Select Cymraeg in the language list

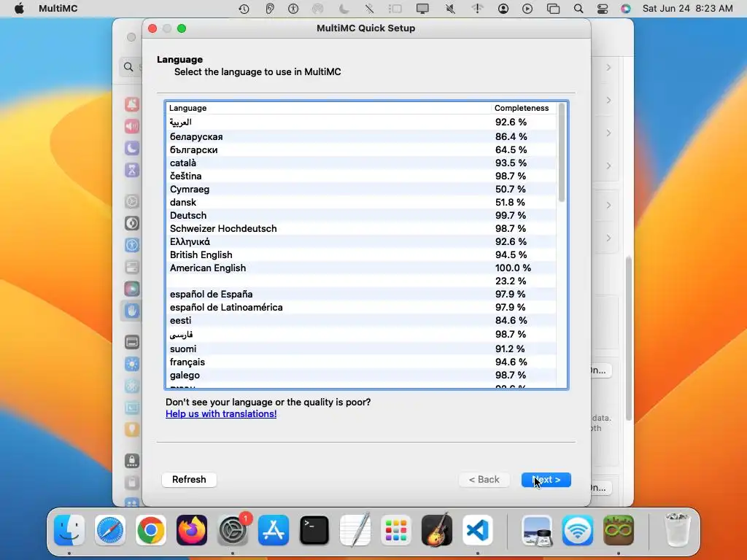tap(361, 189)
